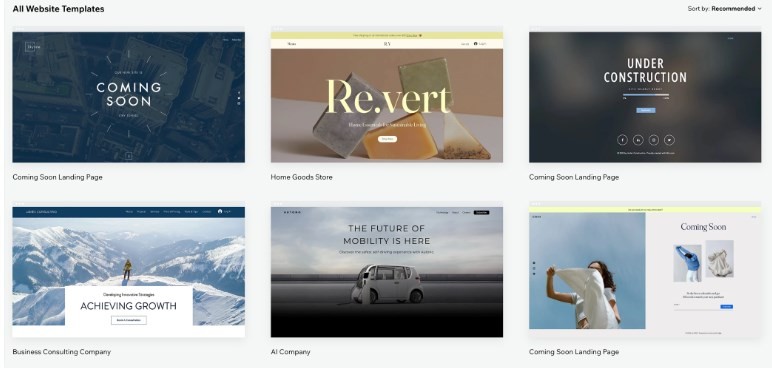The image size is (772, 368).
Task: Click the progress bar in Under Construction preview
Action: click(x=645, y=95)
